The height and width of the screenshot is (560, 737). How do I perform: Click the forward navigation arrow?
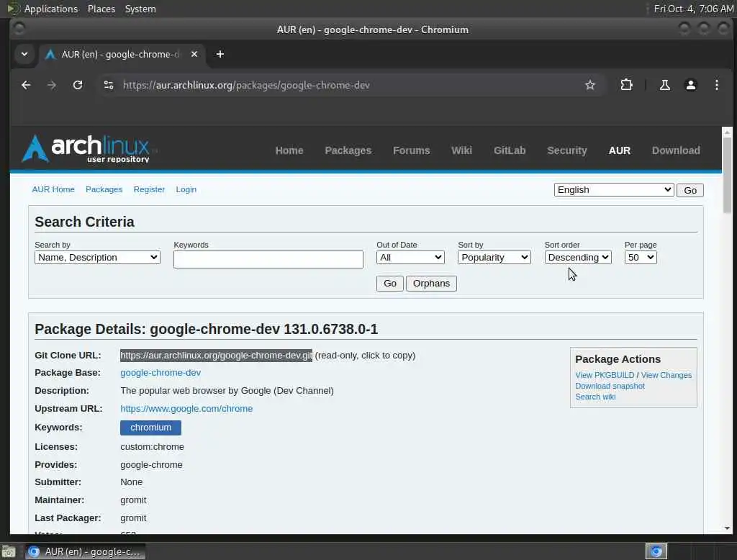(52, 85)
